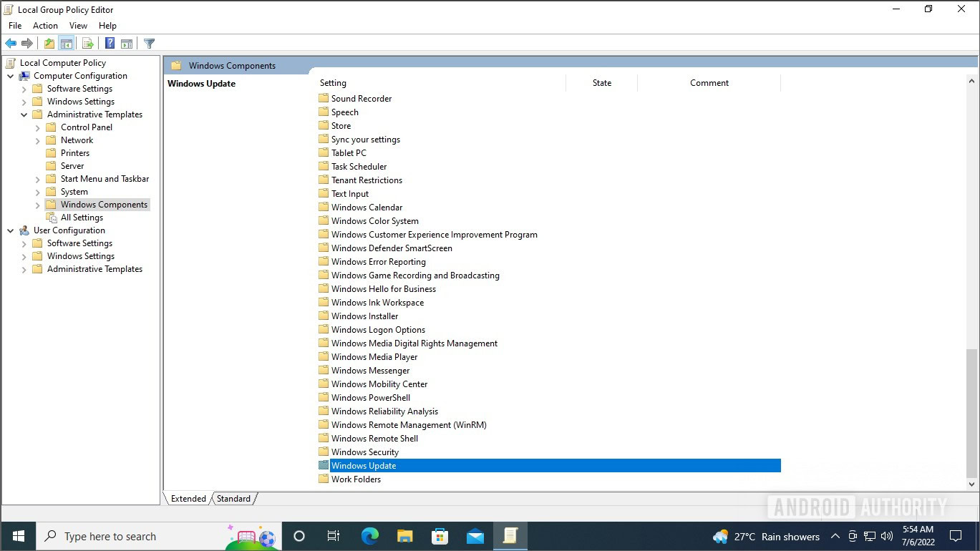Select the Sound Recorder folder icon
Image resolution: width=980 pixels, height=551 pixels.
(x=324, y=98)
